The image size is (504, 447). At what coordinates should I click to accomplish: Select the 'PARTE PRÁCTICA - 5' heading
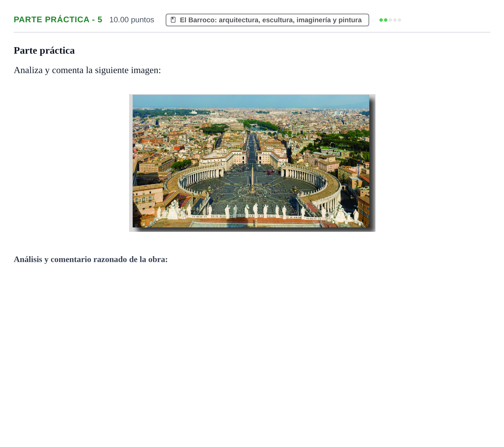58,20
